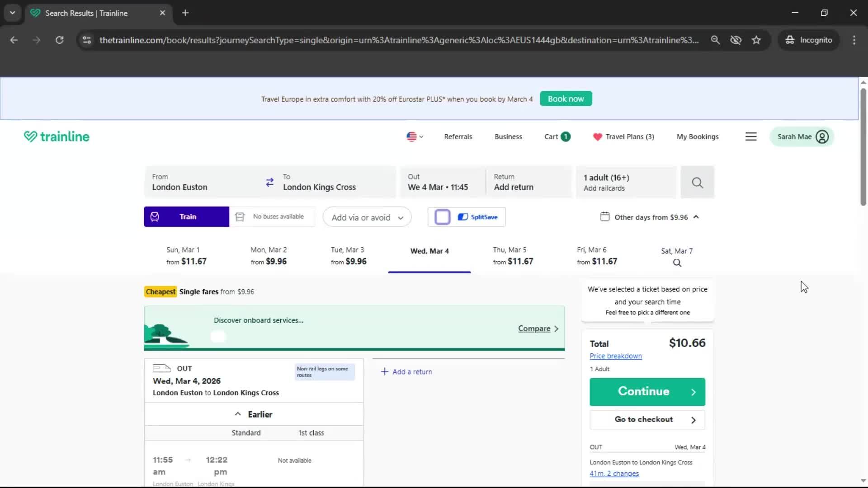
Task: Switch to the My Bookings section
Action: [x=698, y=136]
